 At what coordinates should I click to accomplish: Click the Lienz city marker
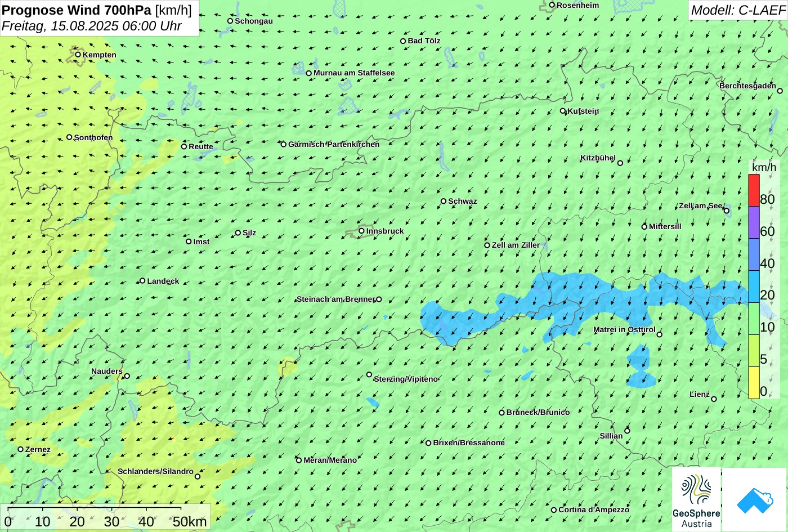(x=714, y=399)
